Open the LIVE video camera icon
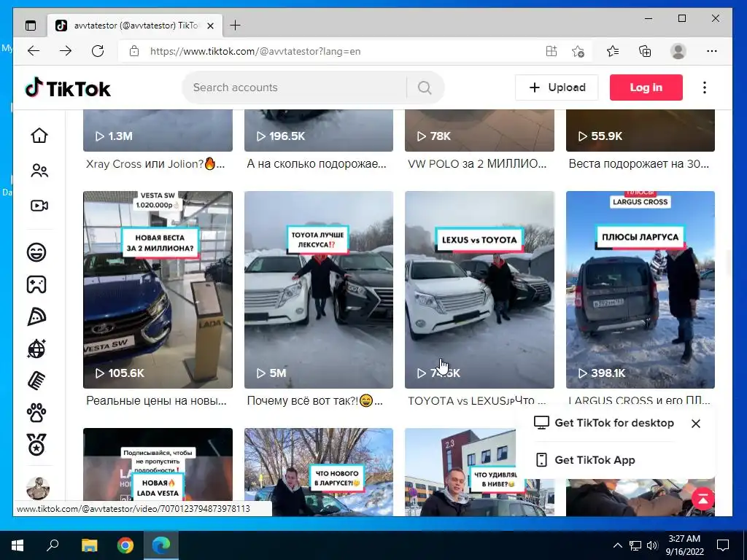 [x=39, y=206]
